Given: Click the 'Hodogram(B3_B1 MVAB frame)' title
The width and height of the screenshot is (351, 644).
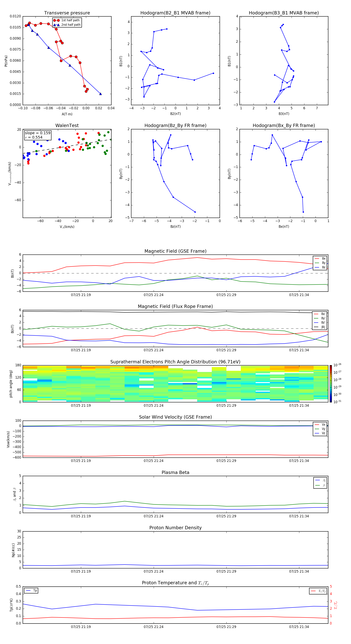Looking at the screenshot, I should (x=284, y=13).
